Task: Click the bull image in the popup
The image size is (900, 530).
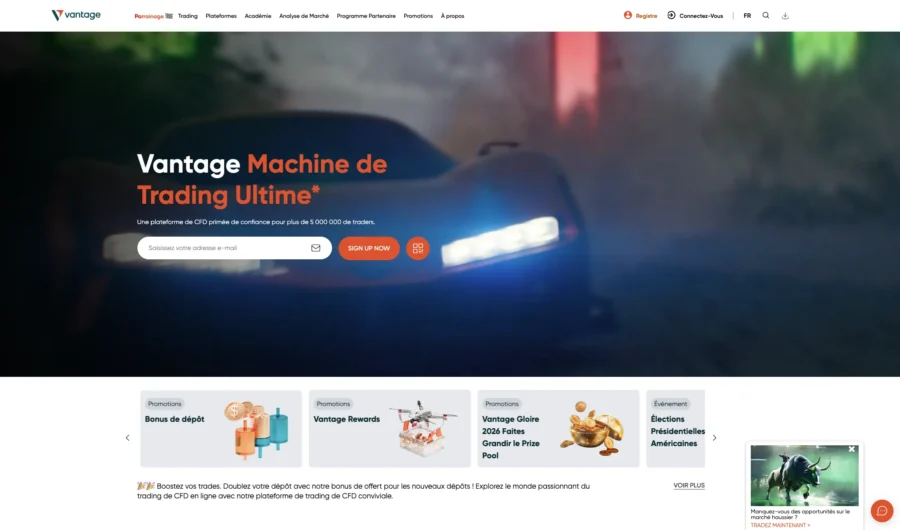Action: coord(804,475)
